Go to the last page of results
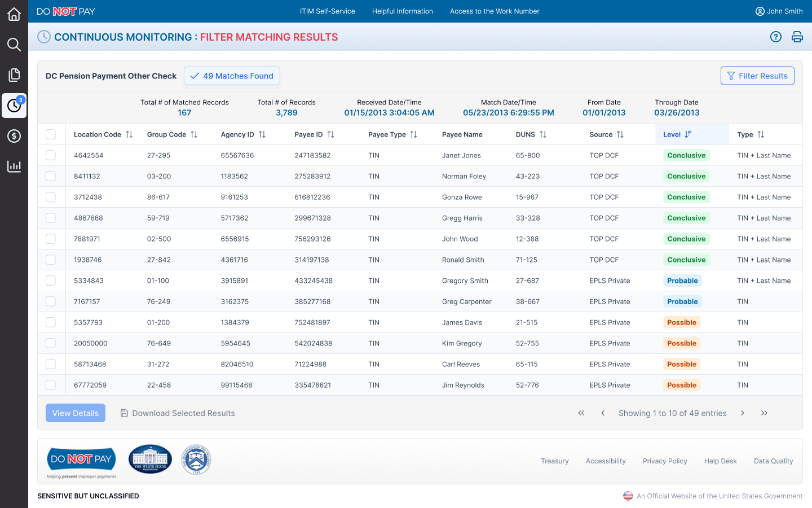Screen dimensions: 812x508 (764, 413)
